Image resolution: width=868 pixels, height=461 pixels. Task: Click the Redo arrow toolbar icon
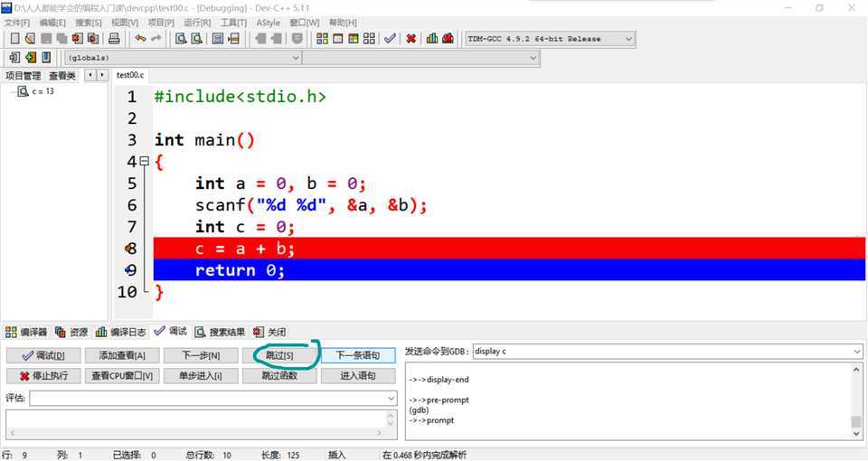tap(156, 38)
